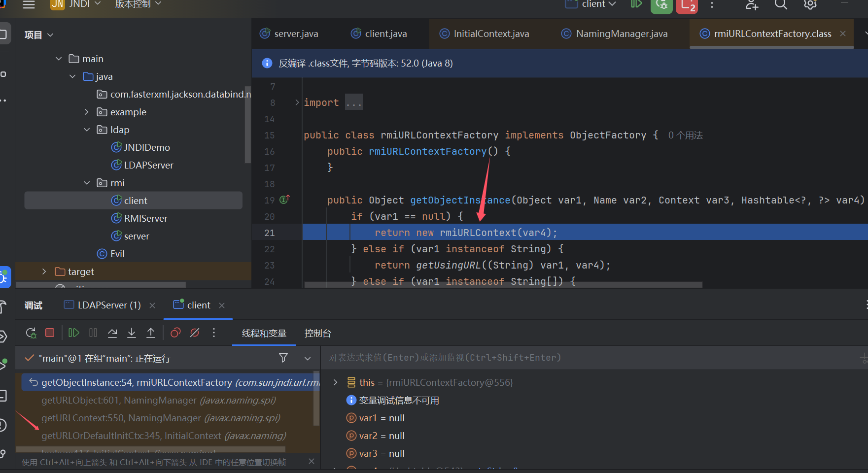Click the override gutter icon on line 19
Screen dimensions: 868x473
tap(285, 200)
